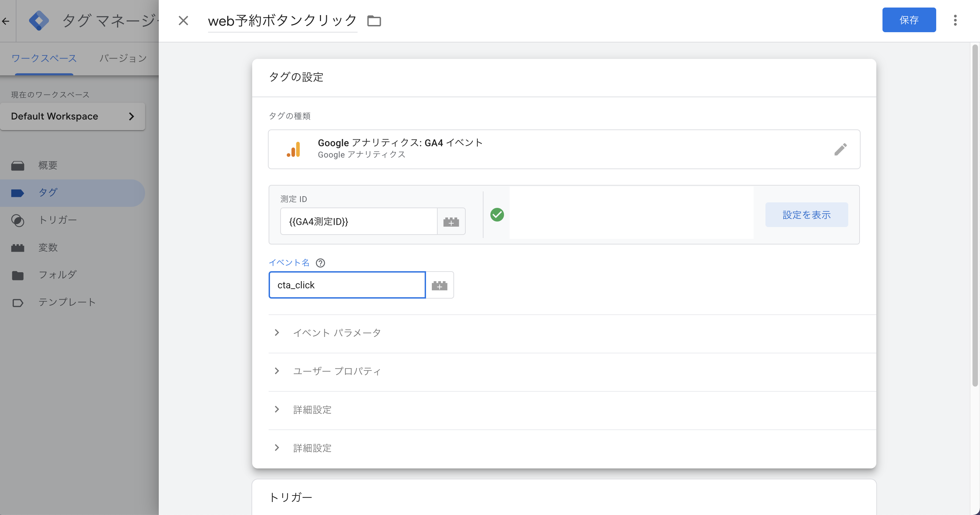This screenshot has width=980, height=515.
Task: Open 変数 in the sidebar
Action: (x=48, y=248)
